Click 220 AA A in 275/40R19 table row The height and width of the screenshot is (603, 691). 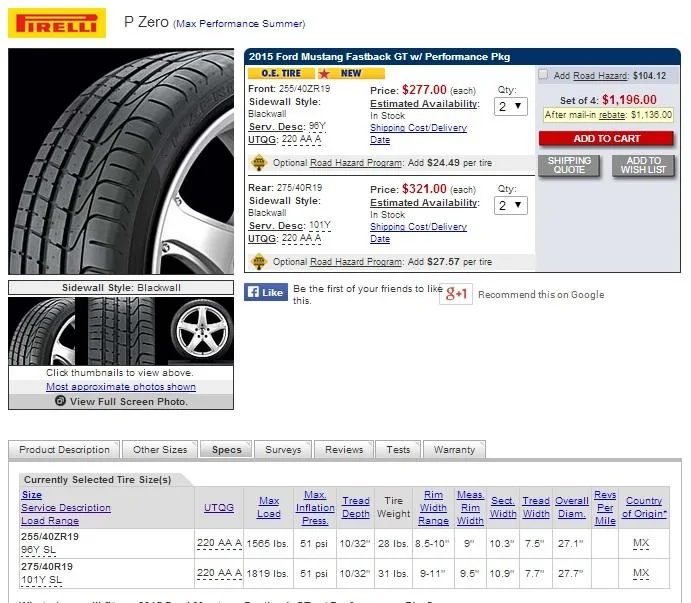click(x=219, y=573)
